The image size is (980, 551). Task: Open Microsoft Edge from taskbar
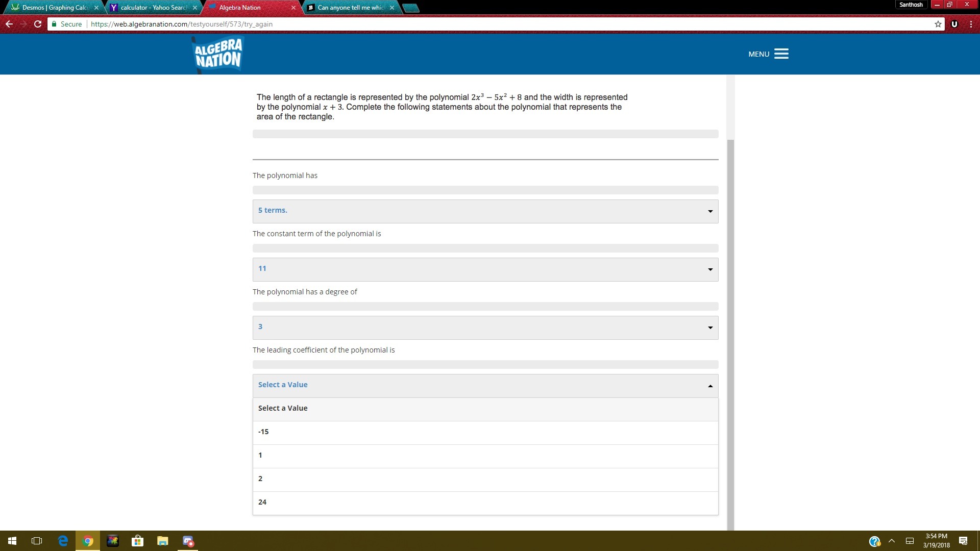click(63, 541)
